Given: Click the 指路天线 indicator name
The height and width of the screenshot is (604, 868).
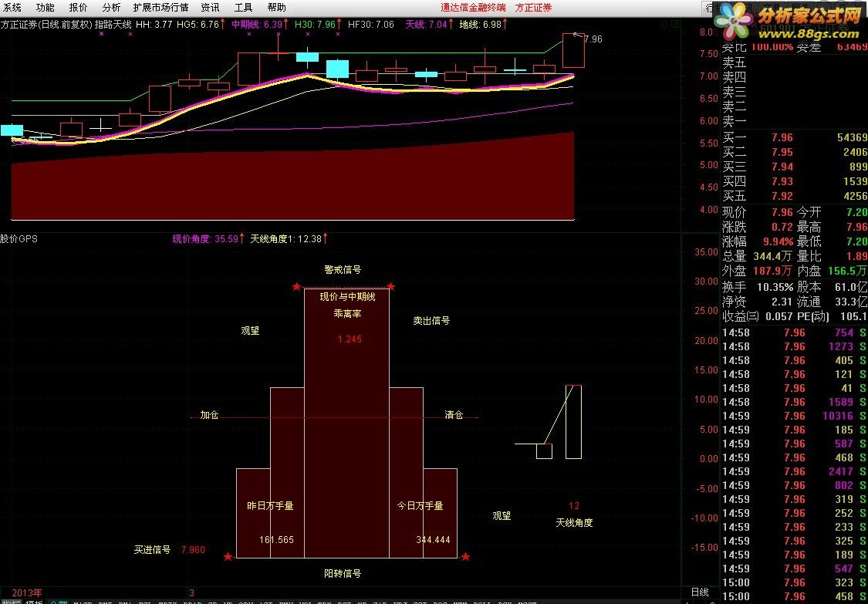Looking at the screenshot, I should pos(113,25).
